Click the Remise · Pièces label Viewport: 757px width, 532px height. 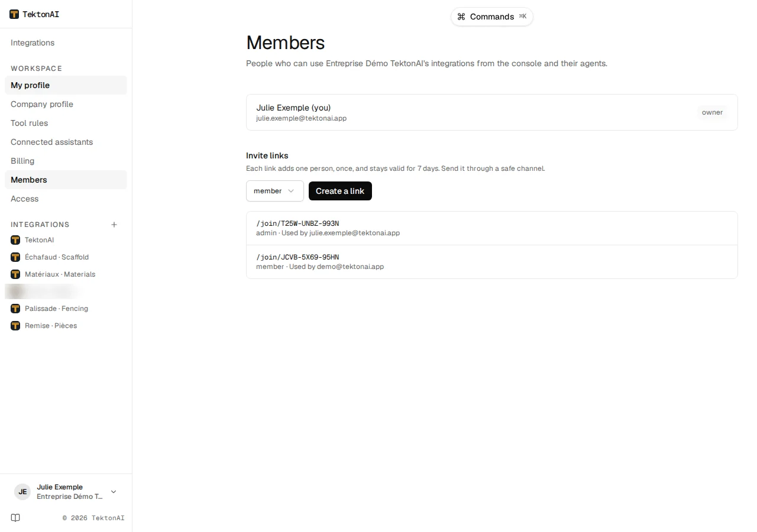51,326
